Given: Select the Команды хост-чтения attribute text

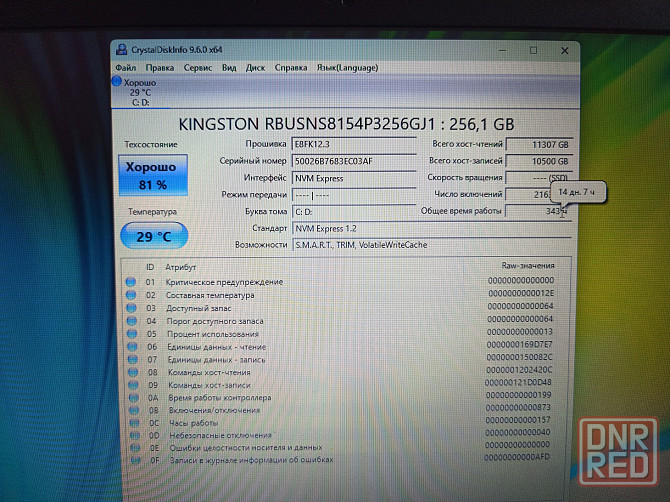Looking at the screenshot, I should pyautogui.click(x=209, y=373).
